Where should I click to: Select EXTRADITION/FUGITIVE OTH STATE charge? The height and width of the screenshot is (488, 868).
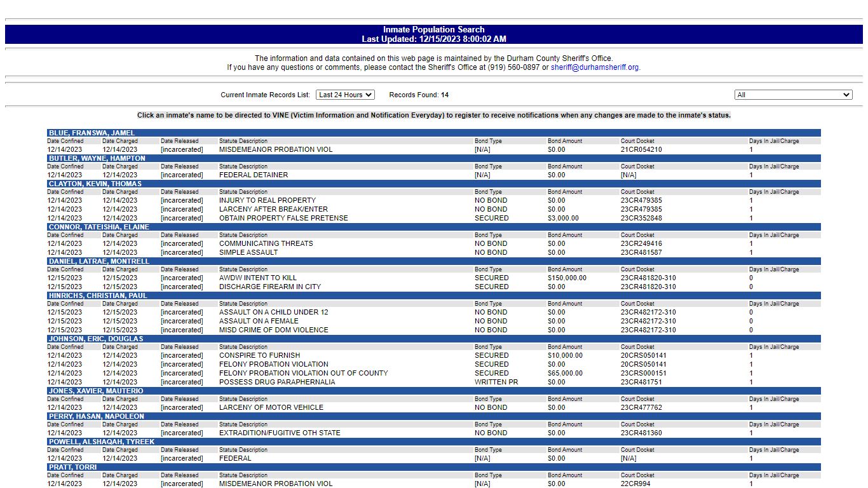click(x=280, y=433)
